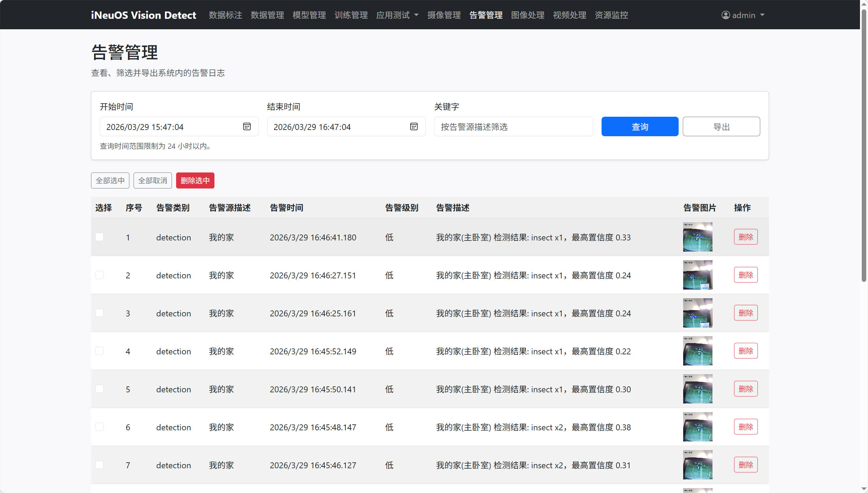Click the 告警时间 column header

286,208
